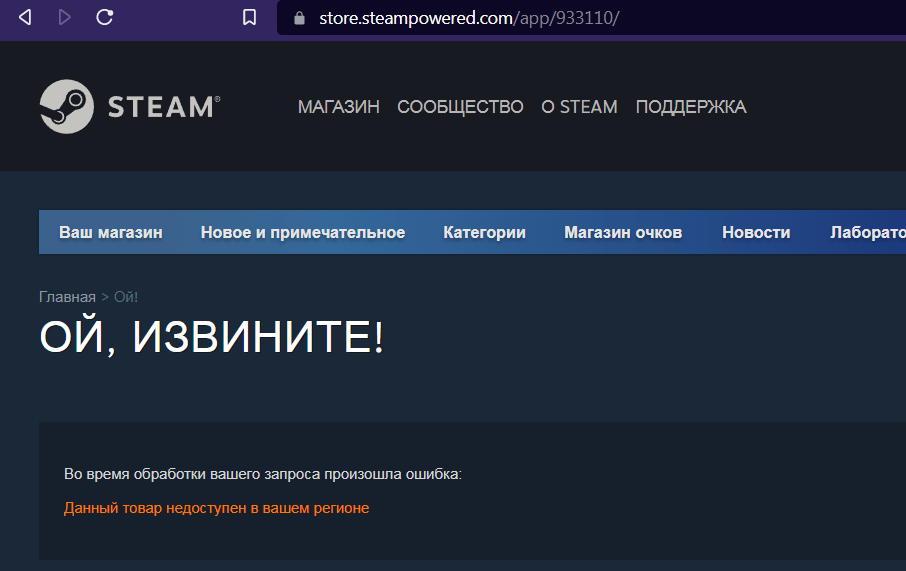The image size is (906, 571).
Task: Open the О STEAM page
Action: (579, 107)
